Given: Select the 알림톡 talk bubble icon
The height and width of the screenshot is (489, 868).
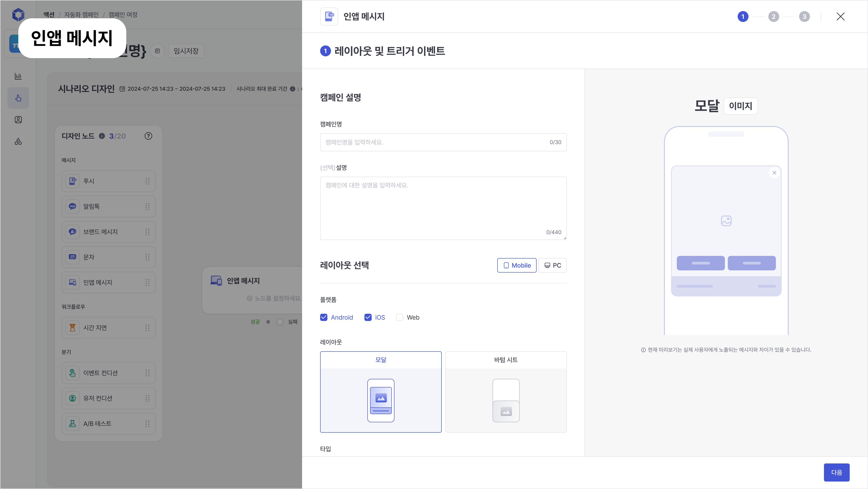Looking at the screenshot, I should 73,207.
